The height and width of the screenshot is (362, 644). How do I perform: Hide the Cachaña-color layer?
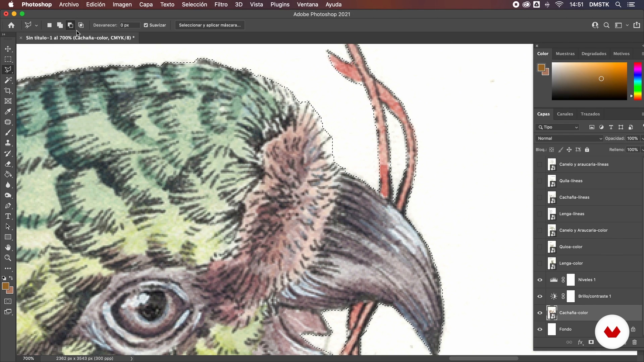pos(540,313)
